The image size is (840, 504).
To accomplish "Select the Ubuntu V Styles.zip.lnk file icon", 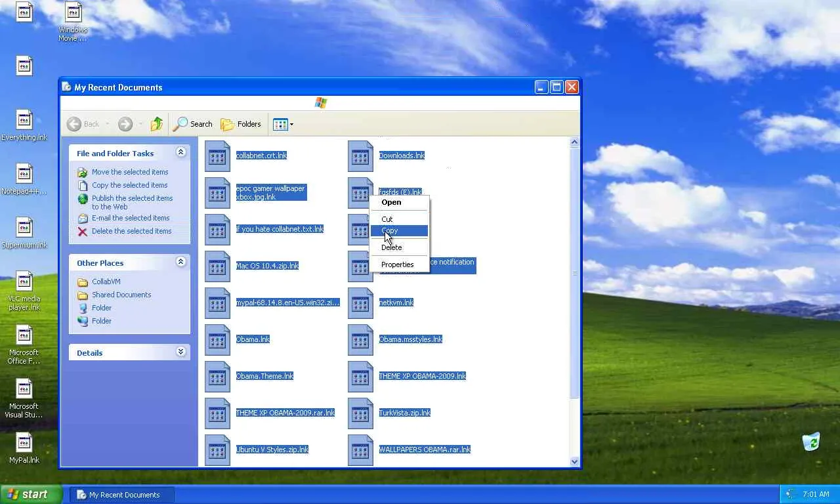I will tap(218, 450).
